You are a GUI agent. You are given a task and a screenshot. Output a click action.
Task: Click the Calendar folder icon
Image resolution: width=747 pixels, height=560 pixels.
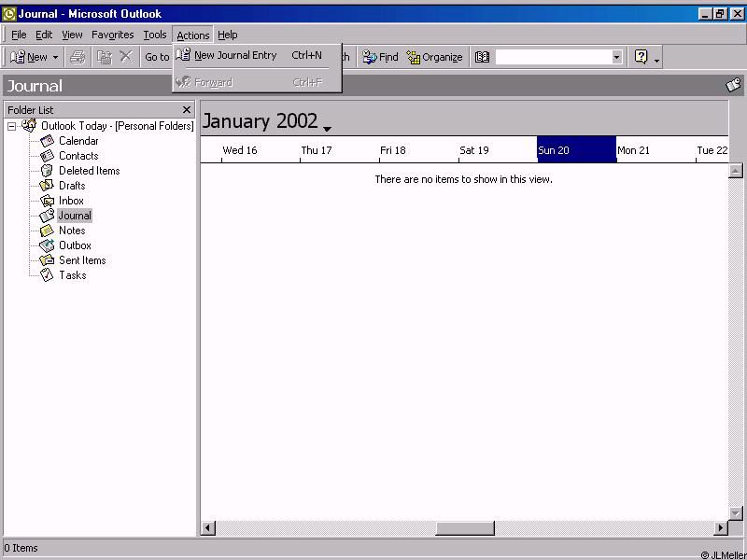coord(47,141)
